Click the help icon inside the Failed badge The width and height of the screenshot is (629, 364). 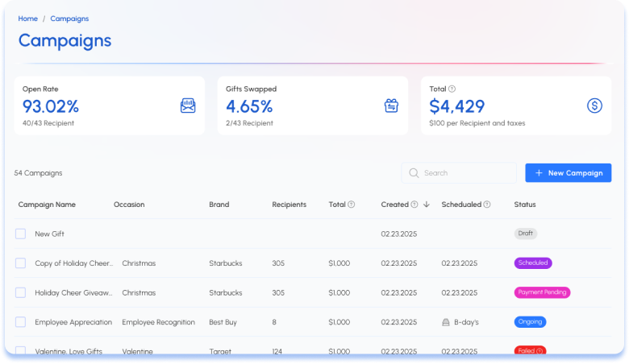click(x=539, y=351)
